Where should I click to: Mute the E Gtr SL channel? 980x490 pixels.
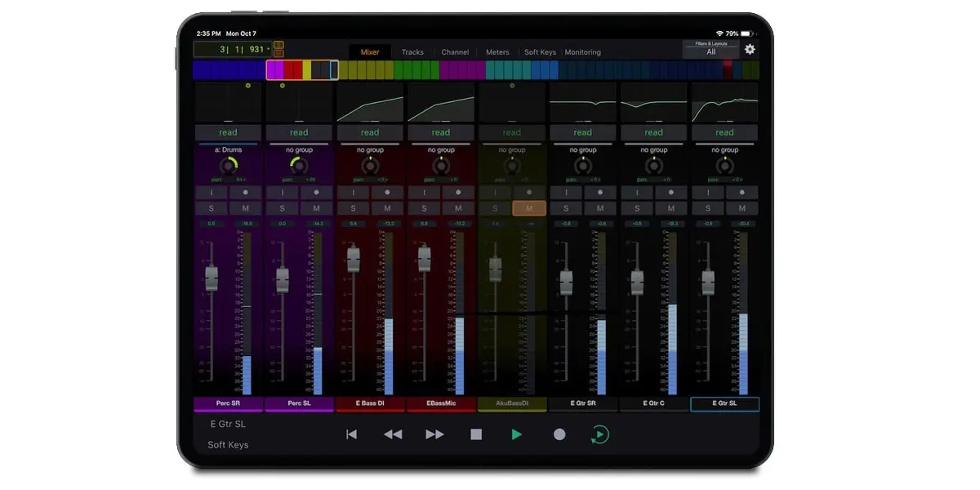(x=742, y=208)
